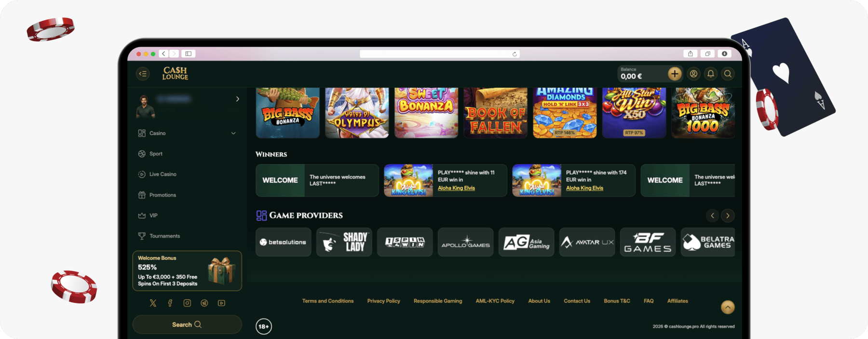Open About Us link
This screenshot has width=868, height=339.
[539, 301]
